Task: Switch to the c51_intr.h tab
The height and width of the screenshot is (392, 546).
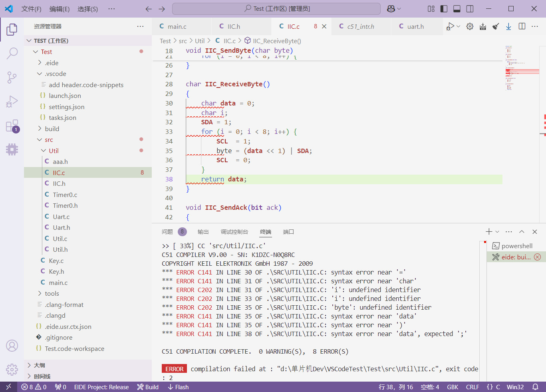Action: [362, 26]
